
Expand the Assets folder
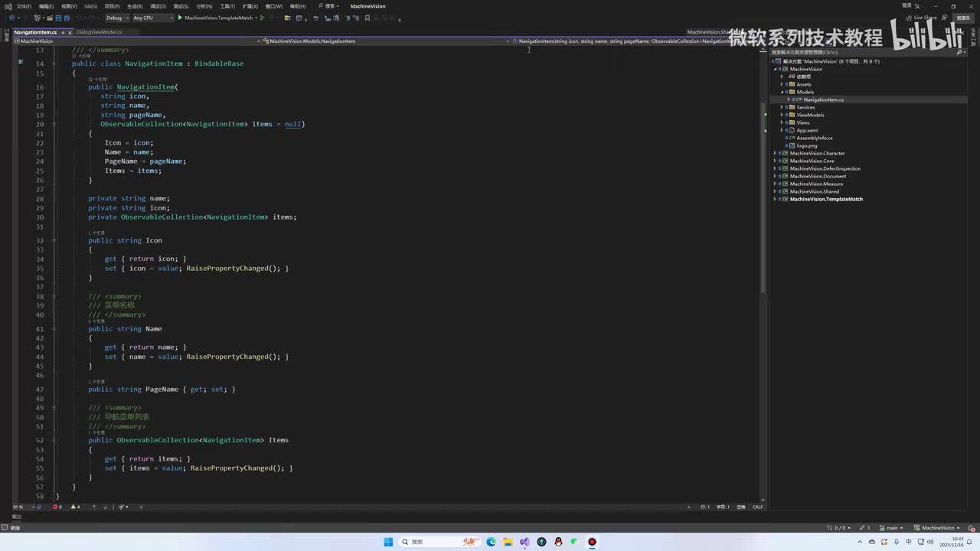(782, 84)
